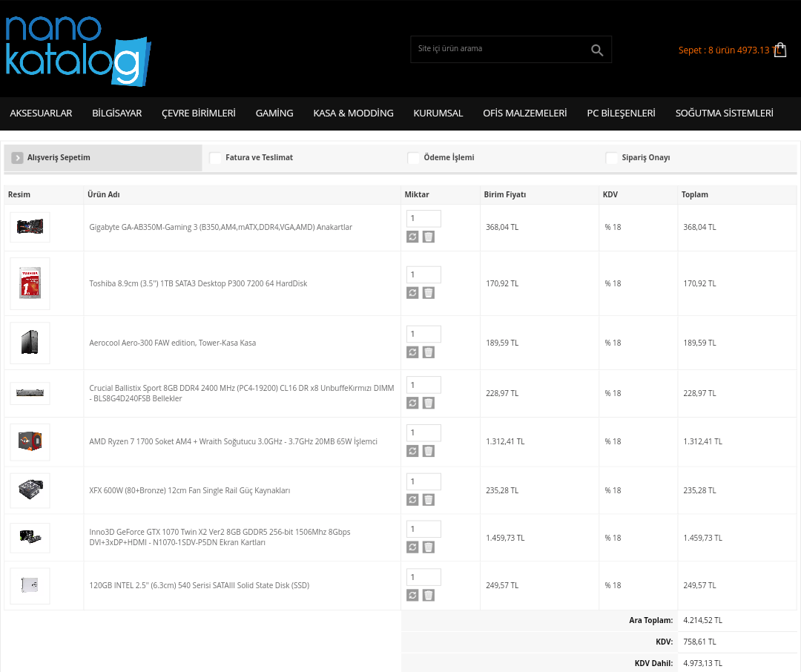The image size is (801, 672).
Task: Click the KDV Dahil total 4.973,13 TL
Action: tap(702, 663)
